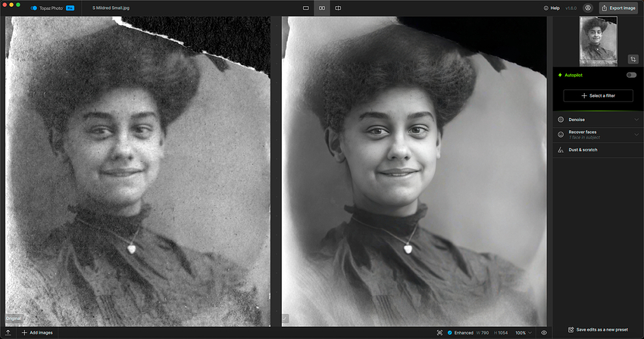The height and width of the screenshot is (339, 644).
Task: Click the Original label on left image
Action: coord(14,319)
